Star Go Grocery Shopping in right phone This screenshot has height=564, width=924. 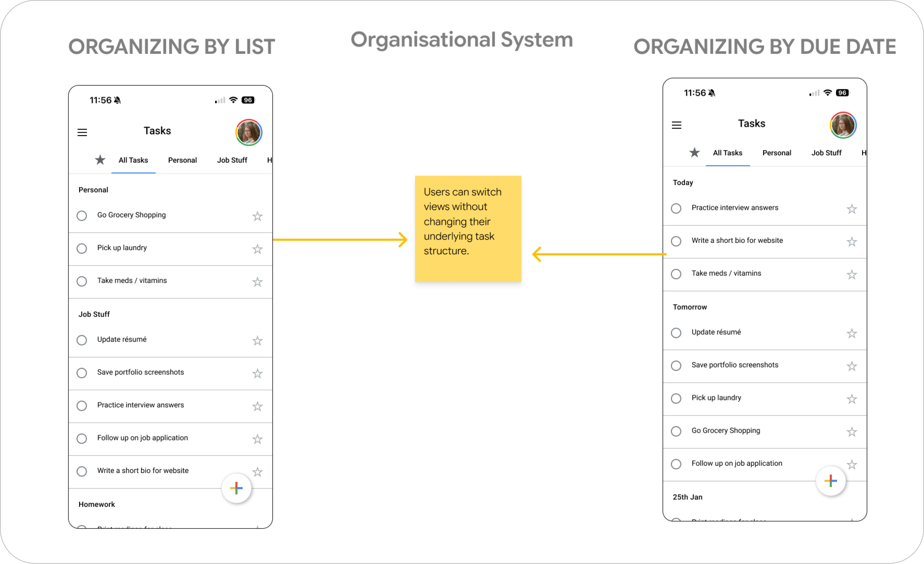point(852,432)
